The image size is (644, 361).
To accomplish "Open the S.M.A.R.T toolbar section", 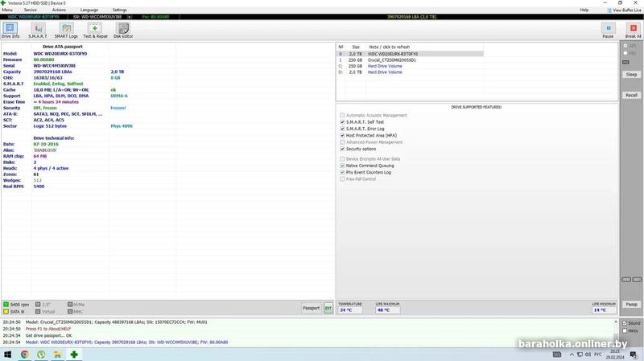I will tap(38, 31).
